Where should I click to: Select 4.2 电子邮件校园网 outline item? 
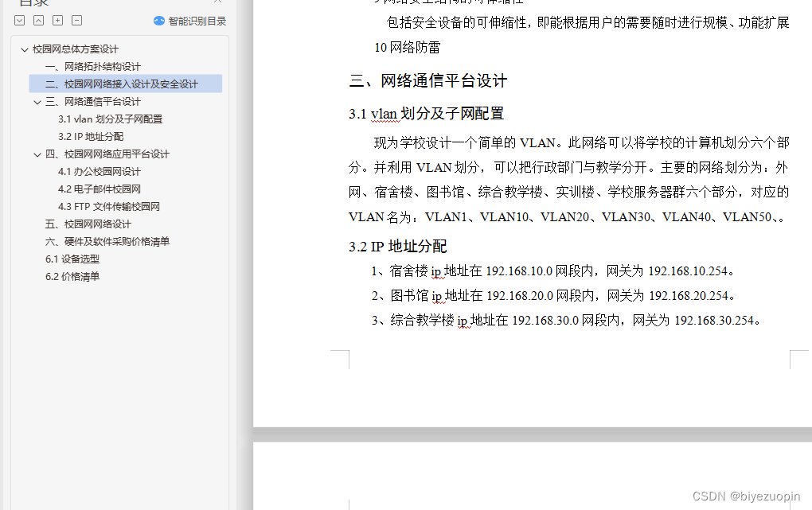(x=100, y=189)
